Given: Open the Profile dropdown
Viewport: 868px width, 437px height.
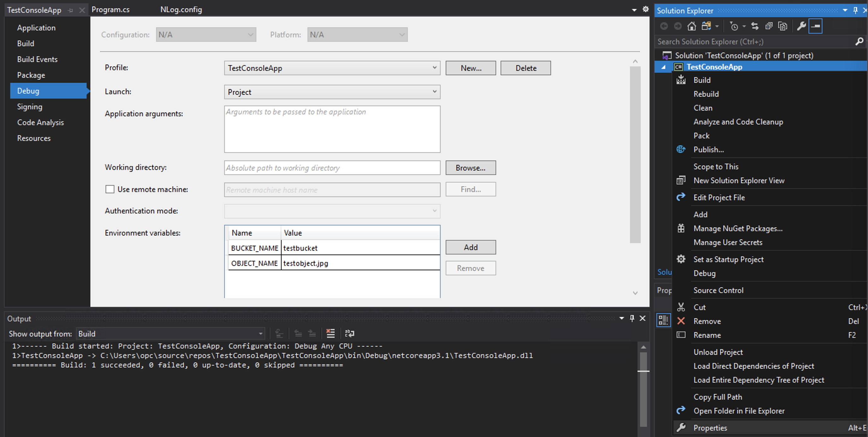Looking at the screenshot, I should click(332, 68).
